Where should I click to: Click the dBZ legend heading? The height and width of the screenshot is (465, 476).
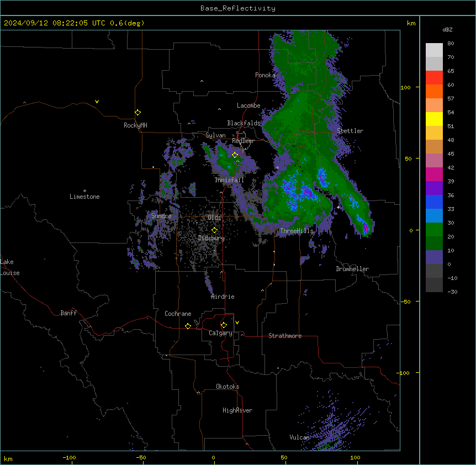coord(447,29)
